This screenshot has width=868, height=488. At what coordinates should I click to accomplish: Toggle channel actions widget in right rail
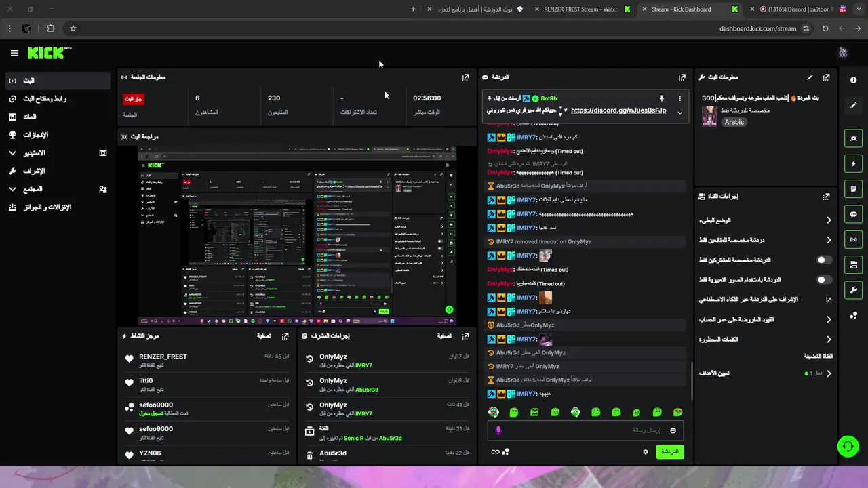click(853, 264)
